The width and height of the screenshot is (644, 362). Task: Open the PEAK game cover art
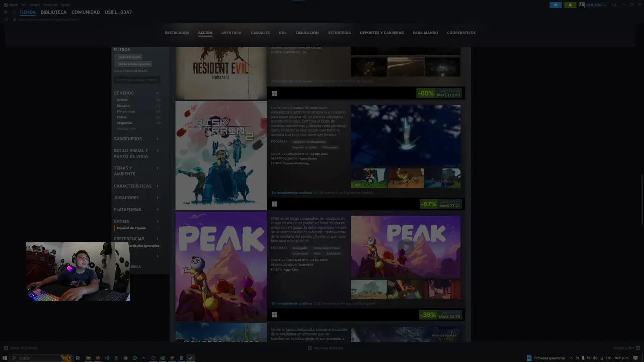click(221, 266)
